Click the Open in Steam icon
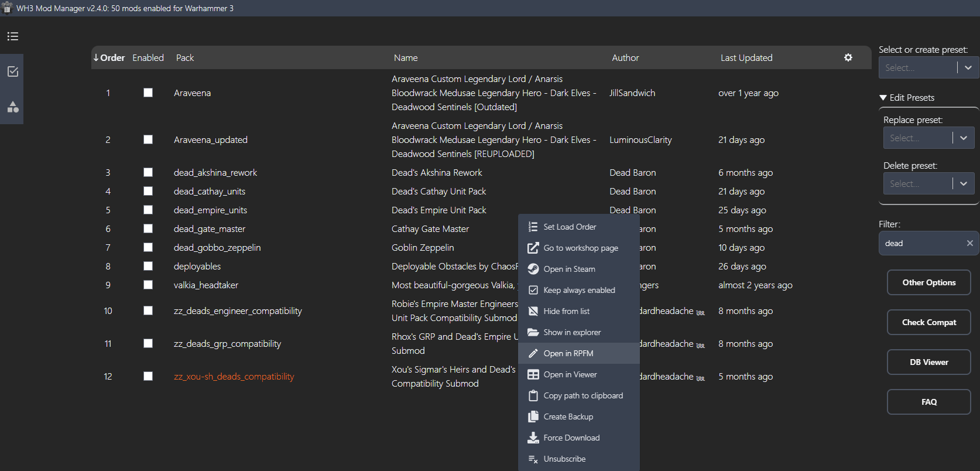The width and height of the screenshot is (980, 471). tap(533, 269)
